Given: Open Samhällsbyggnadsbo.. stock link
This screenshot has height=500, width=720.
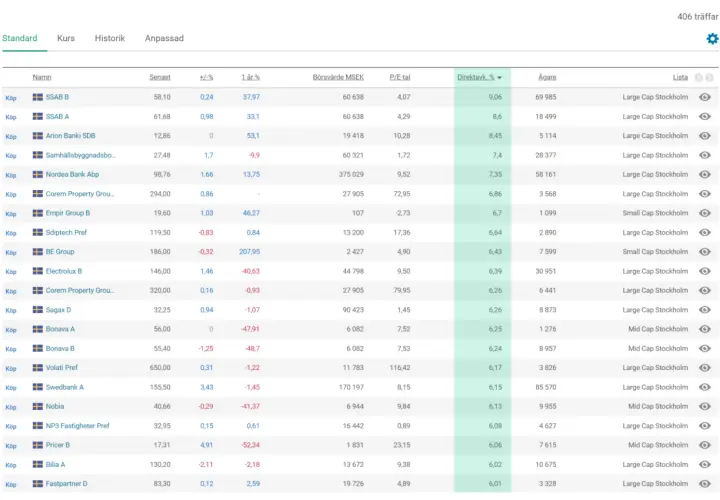Looking at the screenshot, I should [x=80, y=155].
